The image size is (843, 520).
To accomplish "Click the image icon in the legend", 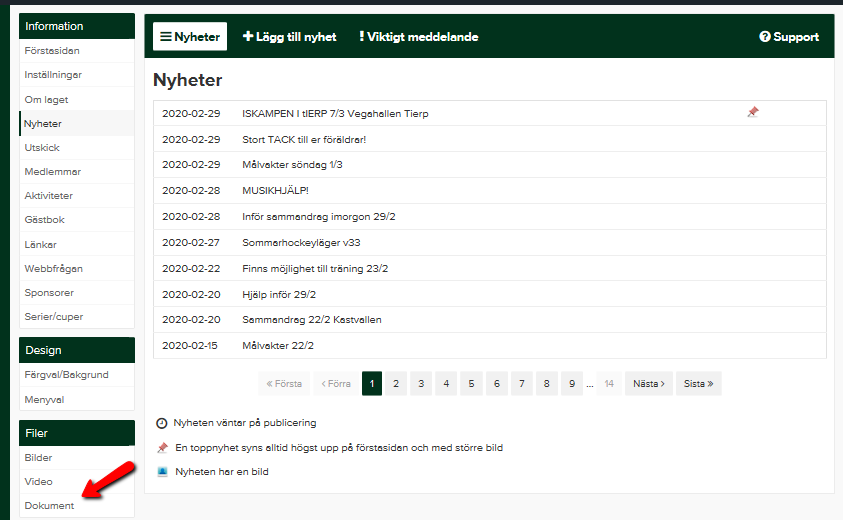I will click(x=162, y=472).
